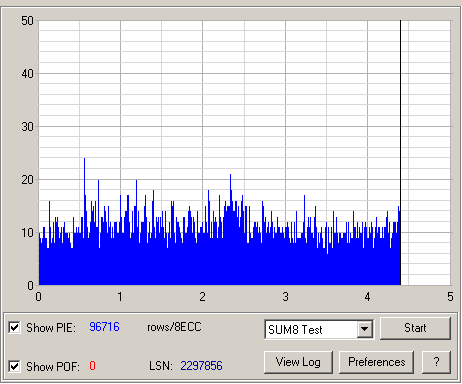The height and width of the screenshot is (384, 462).
Task: Click the rows/8ECC label
Action: [x=174, y=327]
